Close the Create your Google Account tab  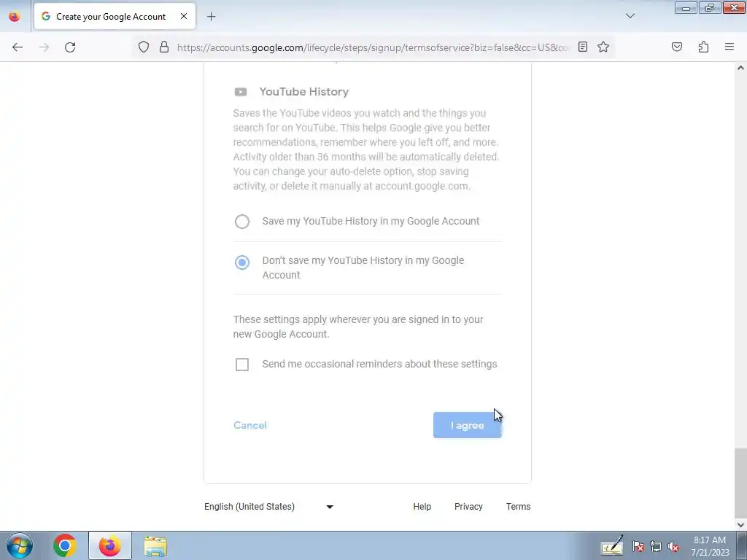(183, 16)
